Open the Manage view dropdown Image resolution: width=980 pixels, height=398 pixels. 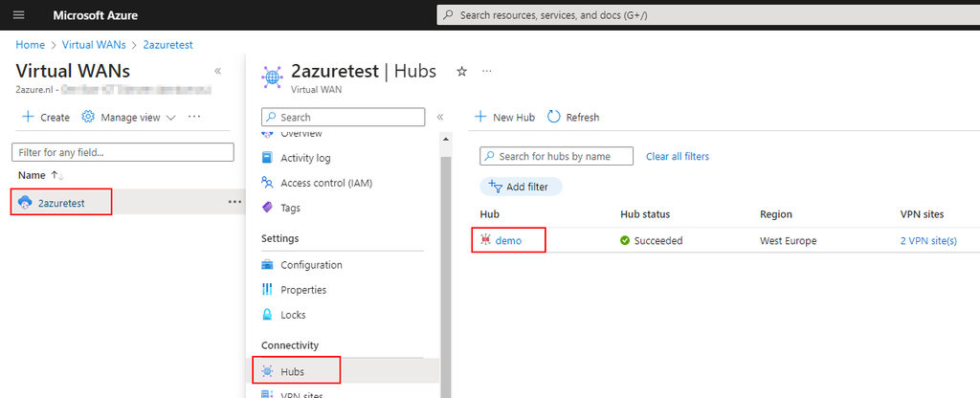click(x=129, y=117)
